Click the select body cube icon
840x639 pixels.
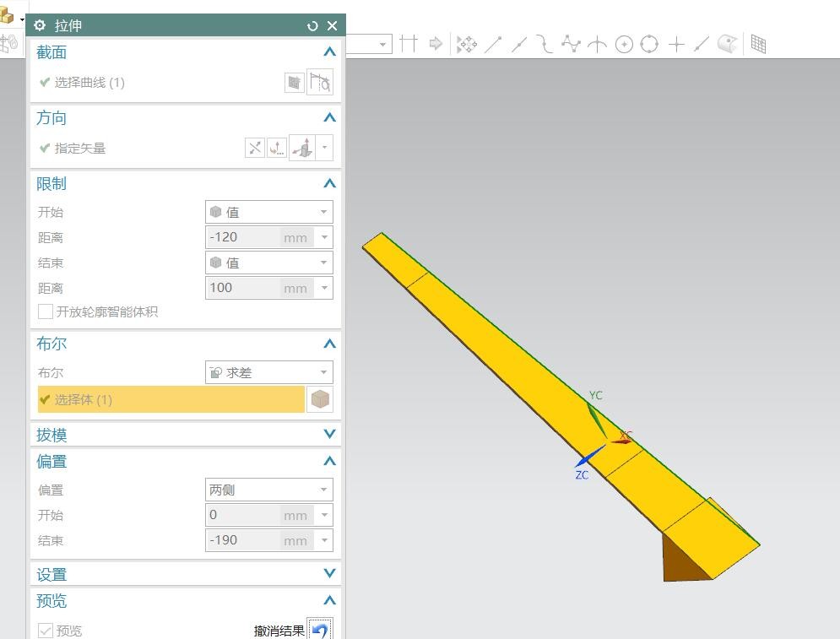pos(320,399)
